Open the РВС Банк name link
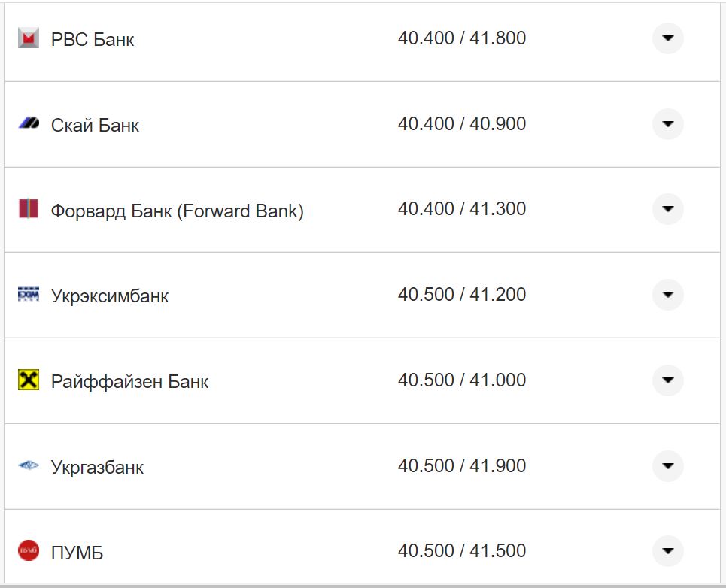Screen dimensions: 726x588 click(93, 39)
